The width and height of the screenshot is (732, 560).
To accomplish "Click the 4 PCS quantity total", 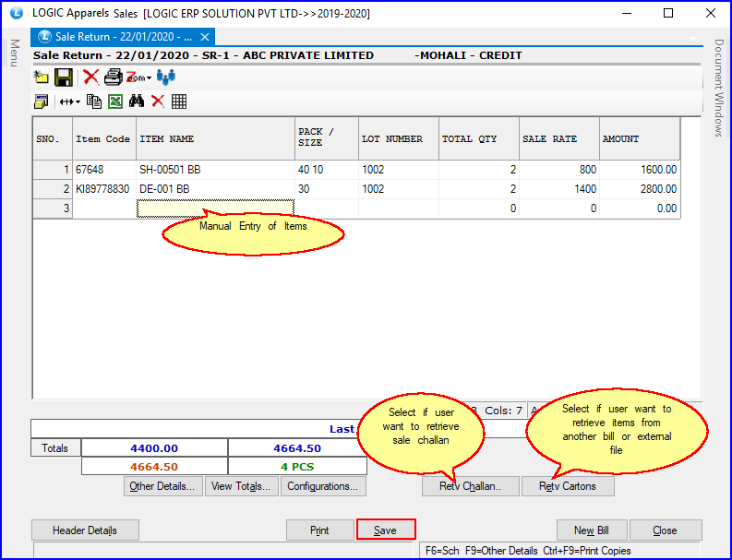I will coord(297,467).
